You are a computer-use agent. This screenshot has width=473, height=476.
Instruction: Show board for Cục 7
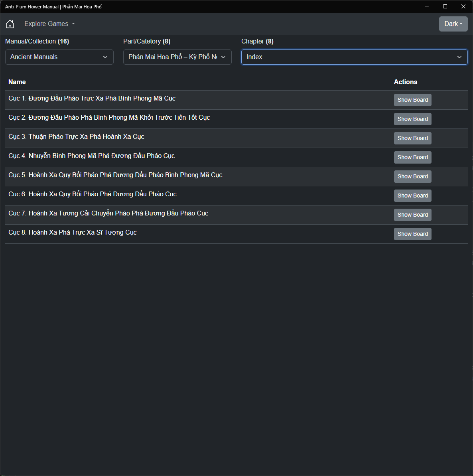tap(412, 215)
